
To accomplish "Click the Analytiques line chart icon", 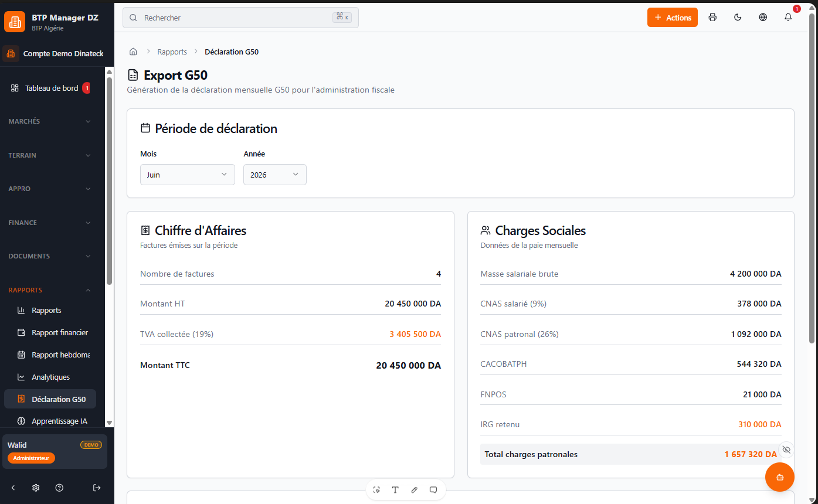I will tap(21, 377).
